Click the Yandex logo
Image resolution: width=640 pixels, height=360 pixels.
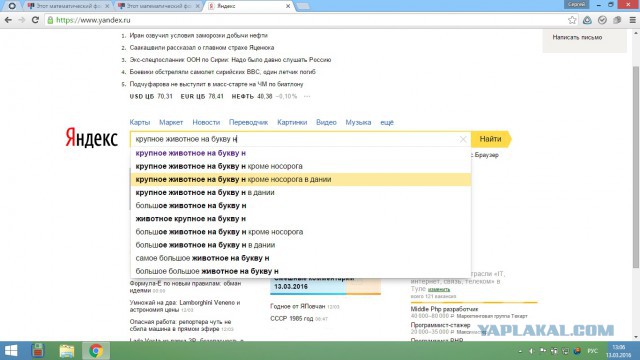coord(91,138)
